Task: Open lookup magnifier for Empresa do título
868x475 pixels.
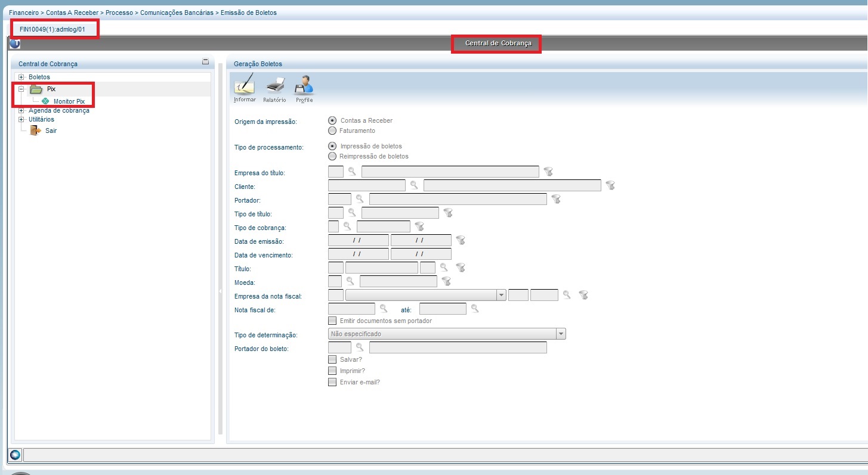Action: (352, 172)
